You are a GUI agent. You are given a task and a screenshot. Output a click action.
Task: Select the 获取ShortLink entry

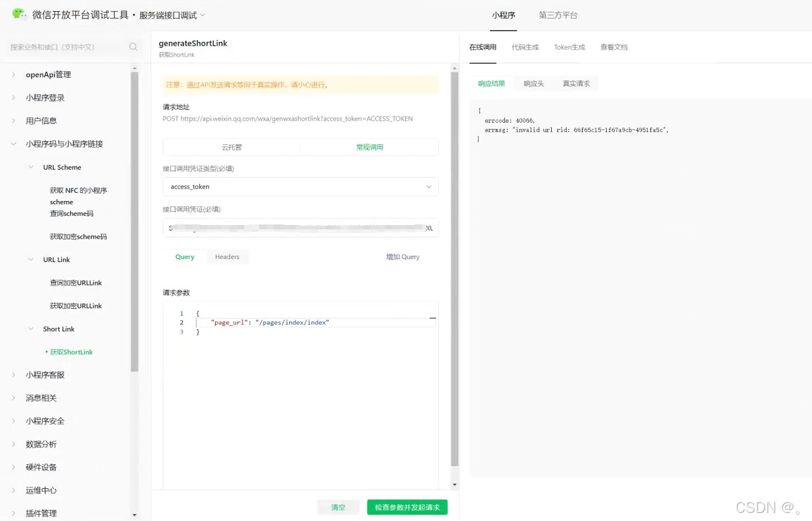tap(71, 352)
